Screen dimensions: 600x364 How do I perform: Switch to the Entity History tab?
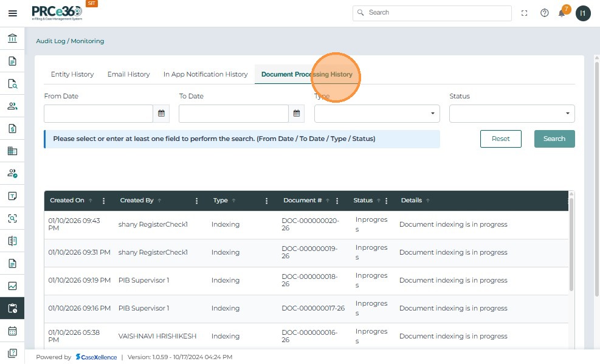point(72,74)
